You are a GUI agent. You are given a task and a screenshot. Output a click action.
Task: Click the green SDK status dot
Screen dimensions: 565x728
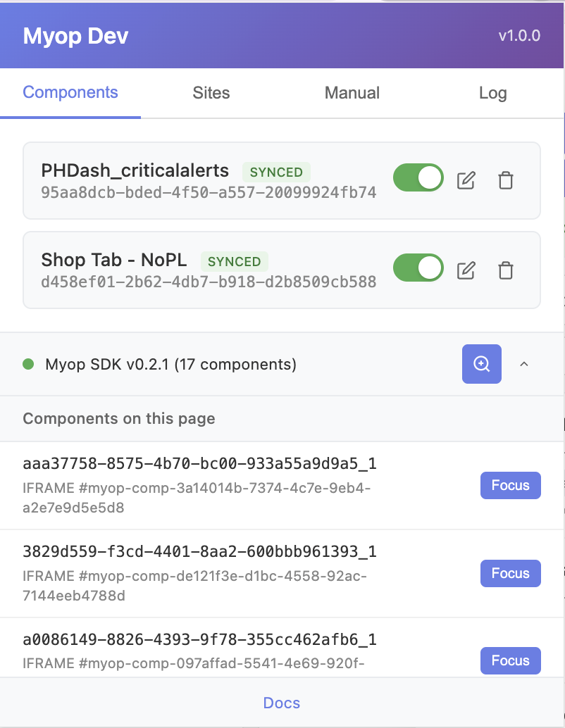[28, 365]
